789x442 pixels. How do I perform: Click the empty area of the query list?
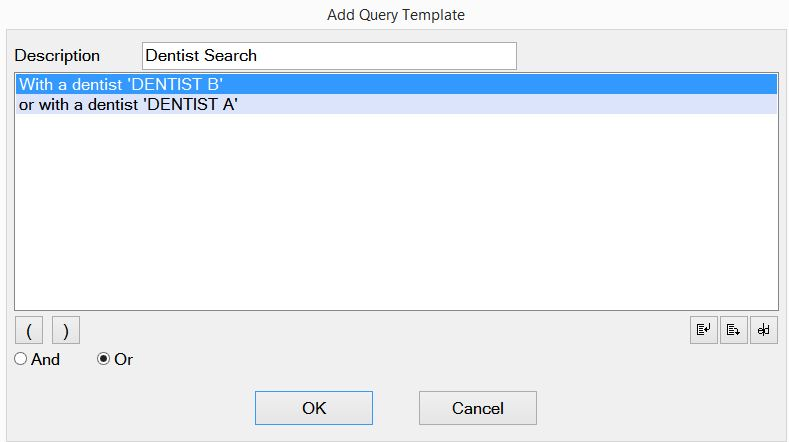coord(396,211)
